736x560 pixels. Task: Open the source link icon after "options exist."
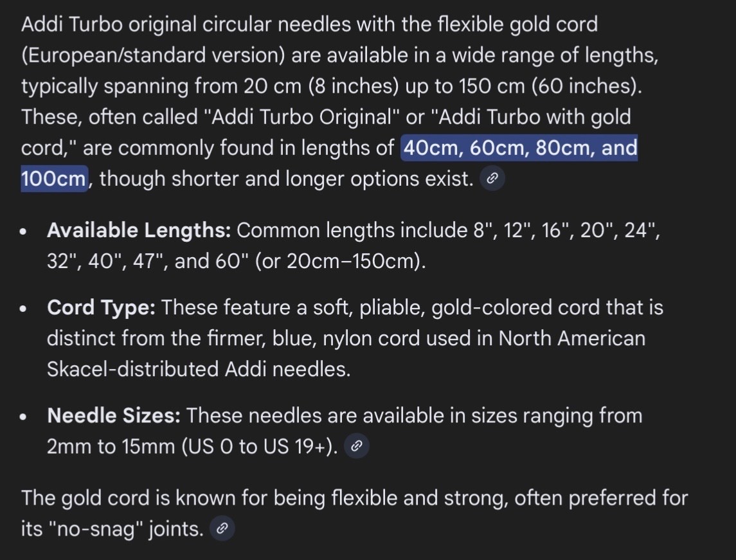(x=492, y=178)
